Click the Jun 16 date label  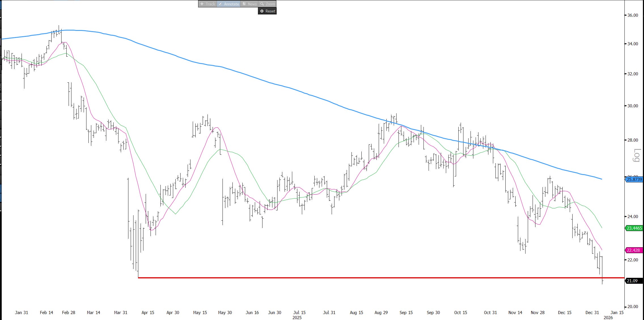click(252, 313)
